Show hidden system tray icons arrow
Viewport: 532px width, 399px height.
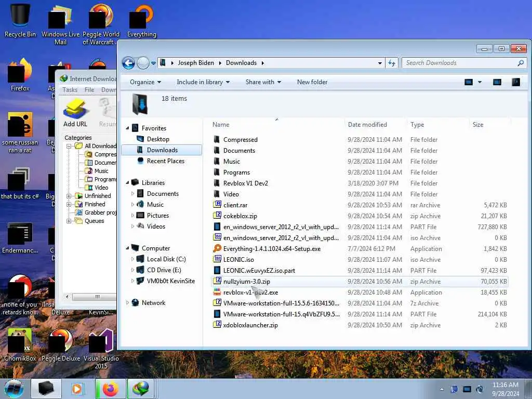(442, 389)
